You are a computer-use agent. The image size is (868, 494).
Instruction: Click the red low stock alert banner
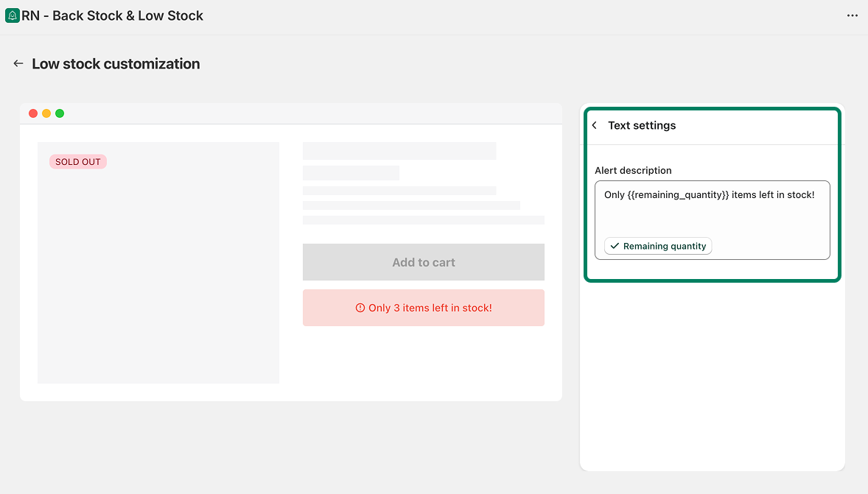[x=424, y=308]
